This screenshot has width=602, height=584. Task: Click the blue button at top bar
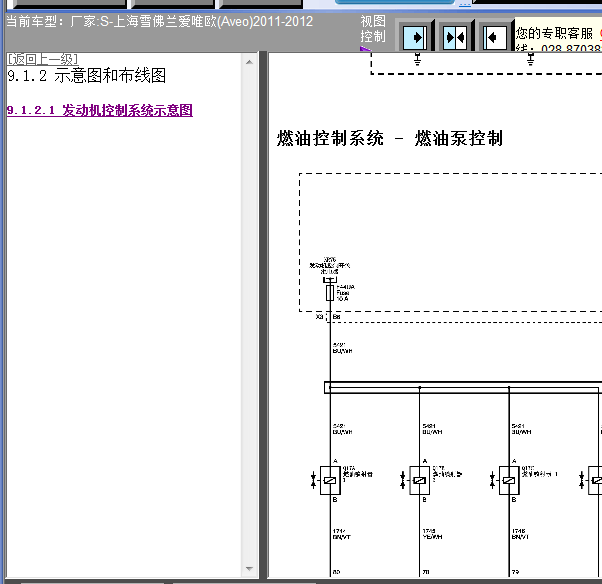tap(395, 2)
